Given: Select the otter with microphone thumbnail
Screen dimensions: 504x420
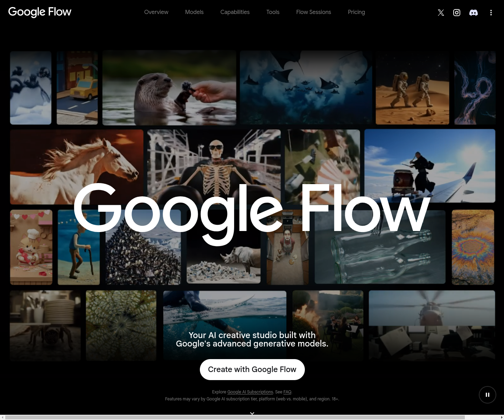Looking at the screenshot, I should [169, 88].
